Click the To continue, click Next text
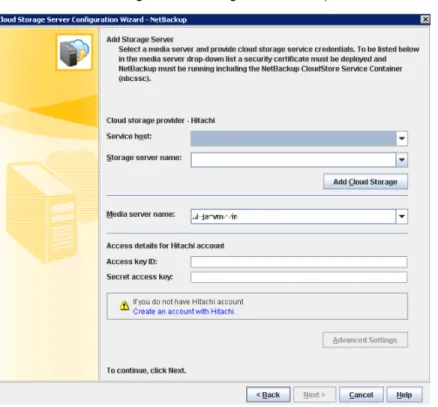Viewport: 438px width, 407px height. coord(146,370)
